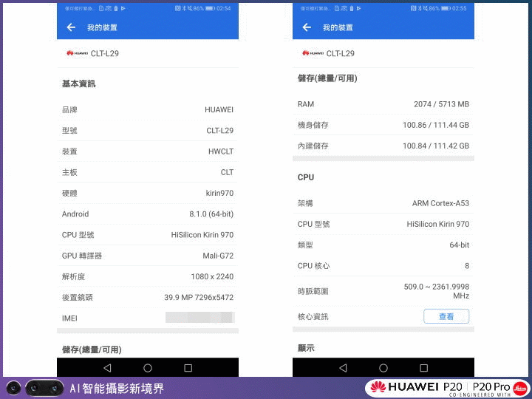Select the RAM 2074 / 5713 MB row
The height and width of the screenshot is (399, 532).
[x=383, y=104]
